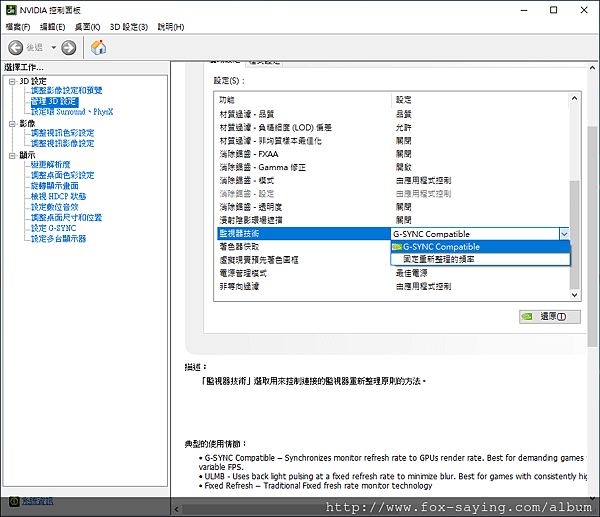Select the 材質過濾 - 品質 row
Screen dimensions: 600x517
(x=393, y=114)
